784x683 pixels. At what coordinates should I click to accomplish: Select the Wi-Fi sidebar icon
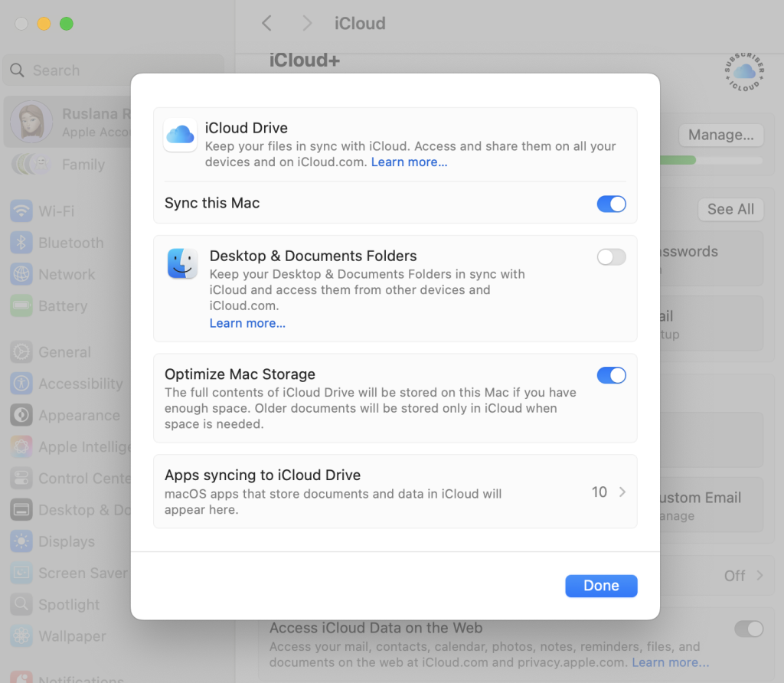tap(21, 211)
